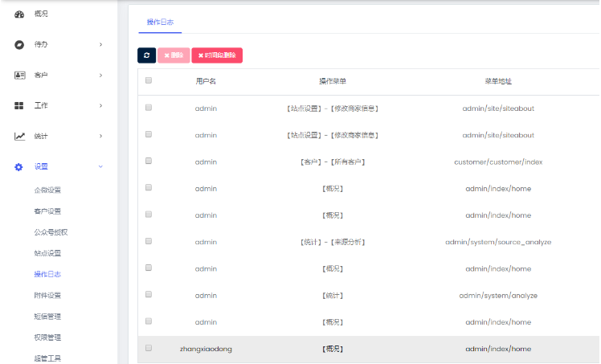This screenshot has width=601, height=364.
Task: Check the 【客户】-【所有客户】 row checkbox
Action: [x=149, y=161]
